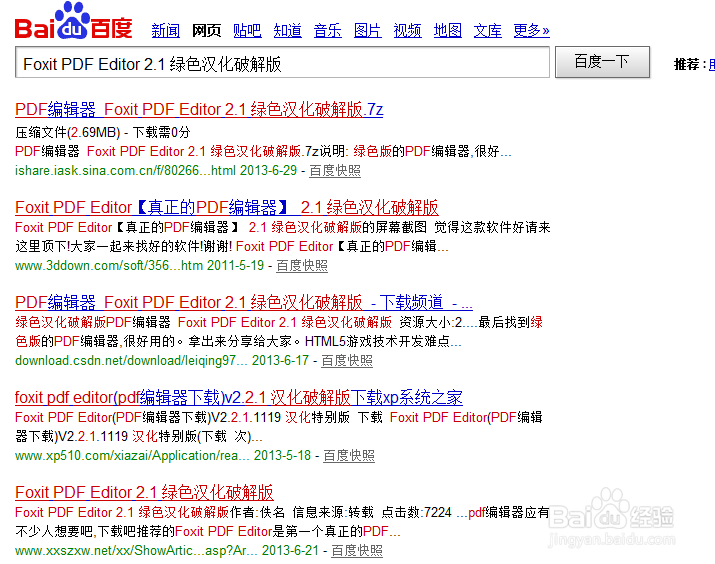Open 百度快照 for xxszxw.net result
715x564 pixels.
pyautogui.click(x=357, y=551)
